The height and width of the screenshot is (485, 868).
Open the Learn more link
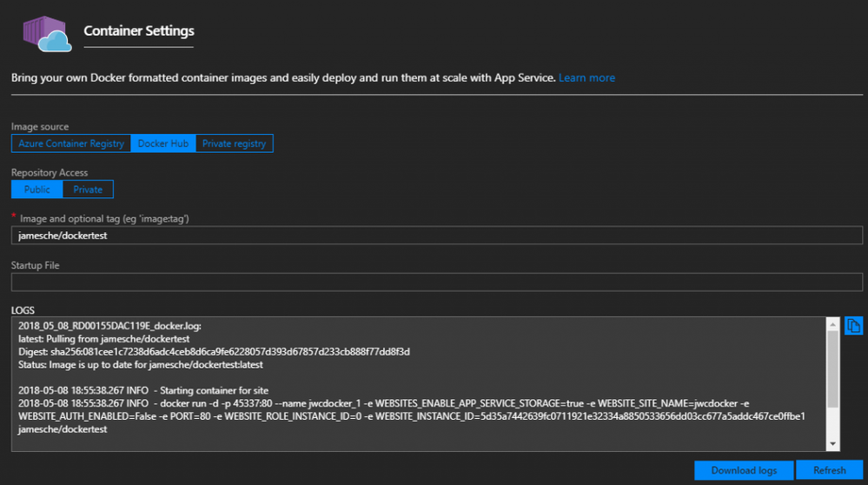(x=586, y=77)
